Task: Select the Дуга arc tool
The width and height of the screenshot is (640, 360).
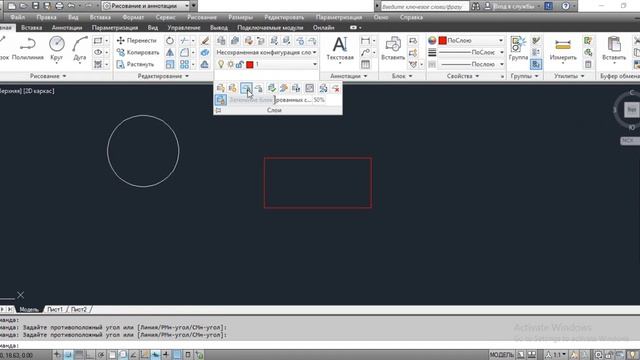Action: click(80, 49)
